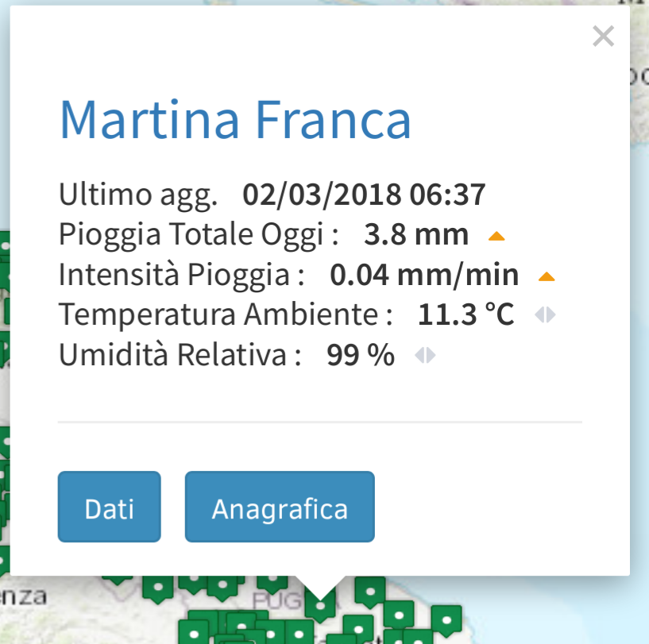Open the Anagrafica station registry
The width and height of the screenshot is (649, 644).
coord(280,507)
